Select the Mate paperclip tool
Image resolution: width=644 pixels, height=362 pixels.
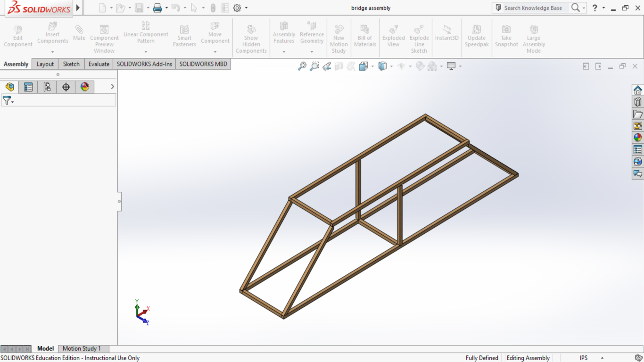79,33
